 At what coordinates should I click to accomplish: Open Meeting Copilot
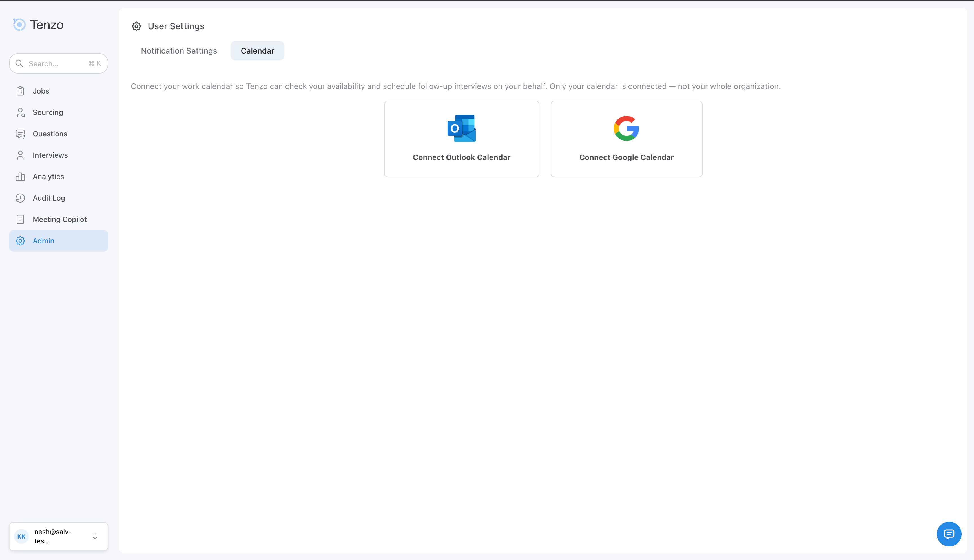(58, 220)
